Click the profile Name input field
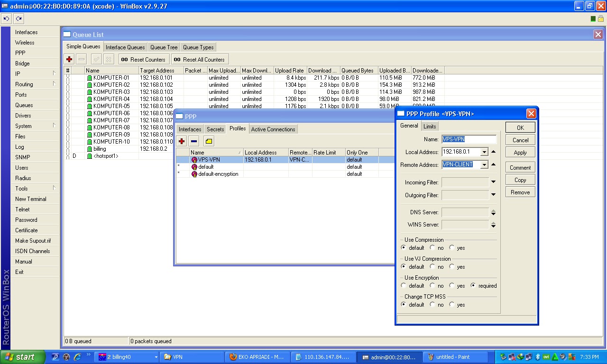 click(469, 139)
